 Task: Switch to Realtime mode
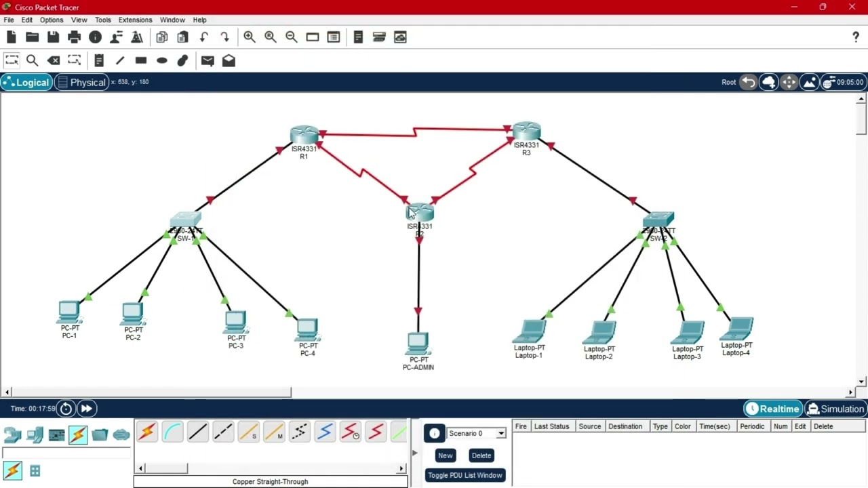pyautogui.click(x=772, y=409)
